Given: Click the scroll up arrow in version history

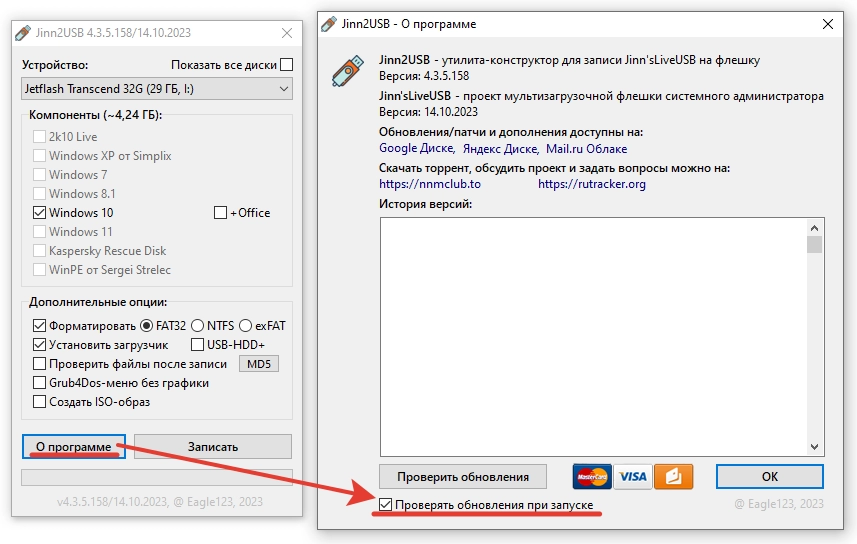Looking at the screenshot, I should 814,228.
